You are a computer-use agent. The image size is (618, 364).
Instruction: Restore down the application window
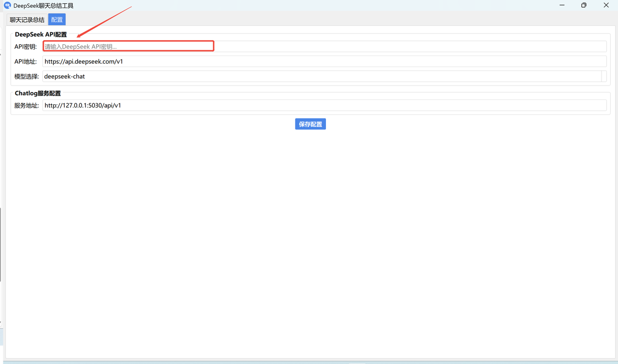[x=584, y=5]
